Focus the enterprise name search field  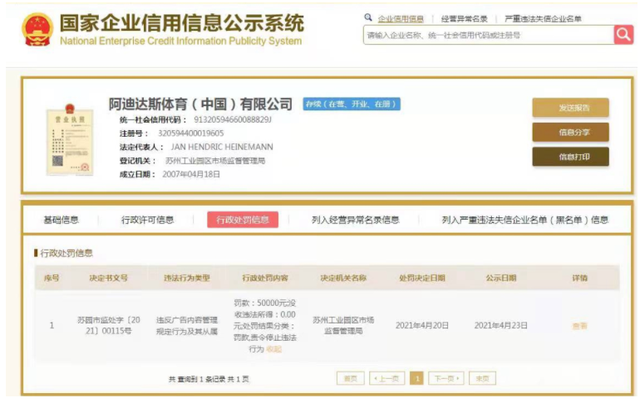(489, 35)
